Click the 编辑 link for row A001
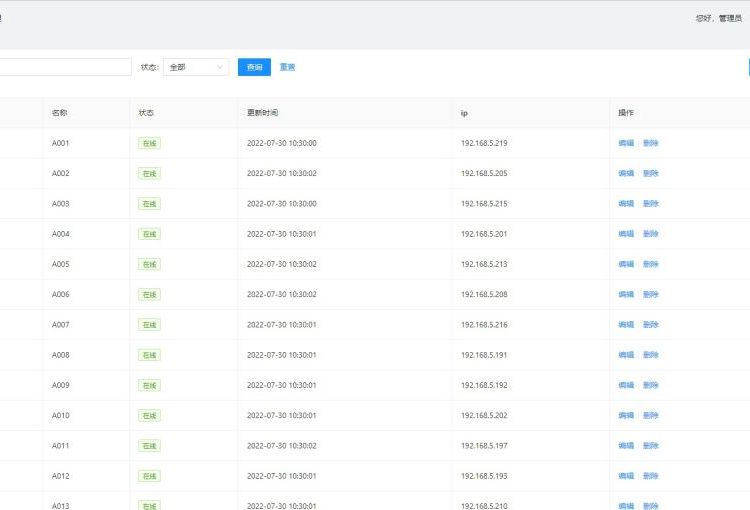This screenshot has height=510, width=750. click(626, 143)
